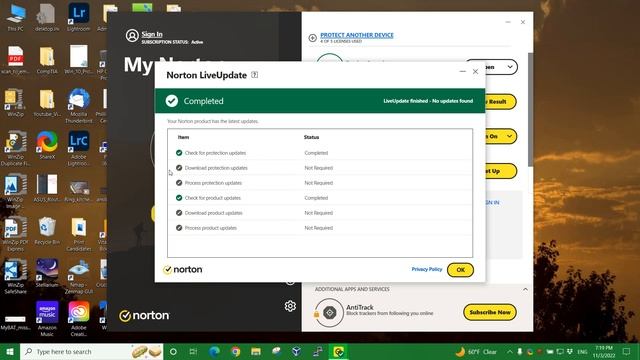Open the notification center icon

pyautogui.click(x=627, y=351)
